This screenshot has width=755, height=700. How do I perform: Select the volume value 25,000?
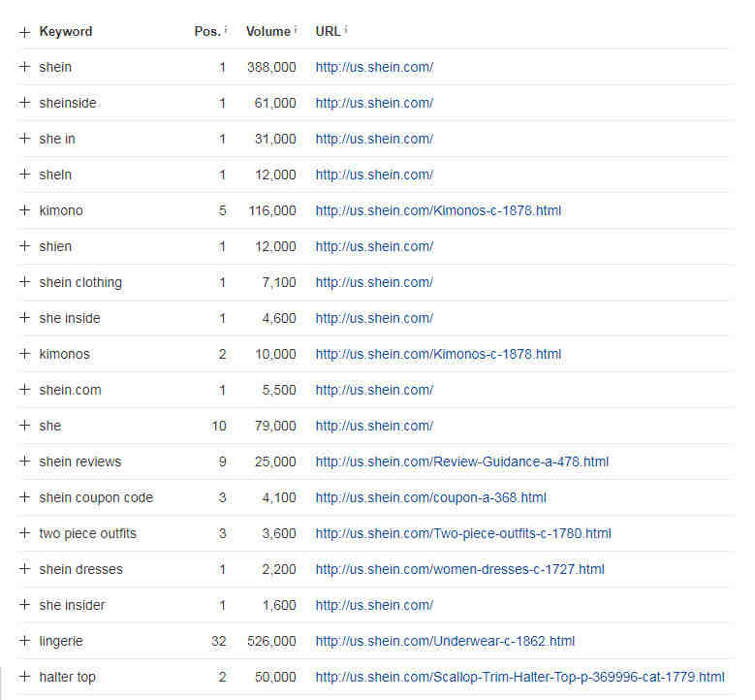click(275, 461)
